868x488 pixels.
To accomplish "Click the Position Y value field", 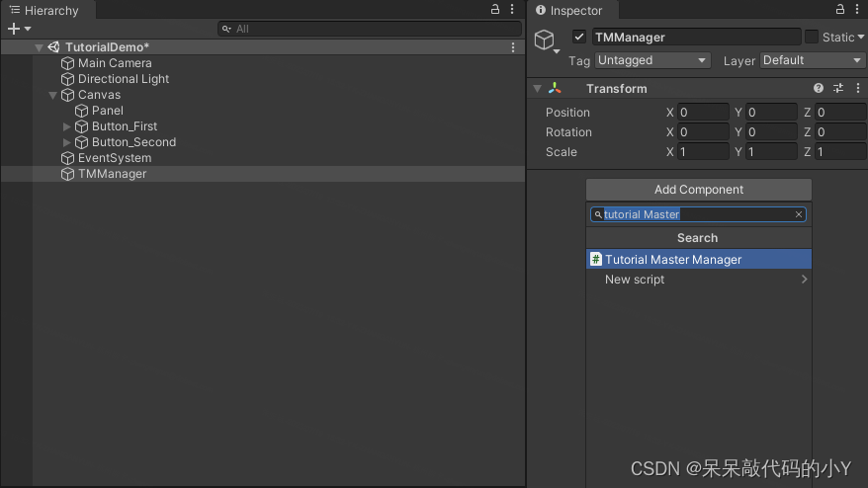I will click(x=771, y=113).
